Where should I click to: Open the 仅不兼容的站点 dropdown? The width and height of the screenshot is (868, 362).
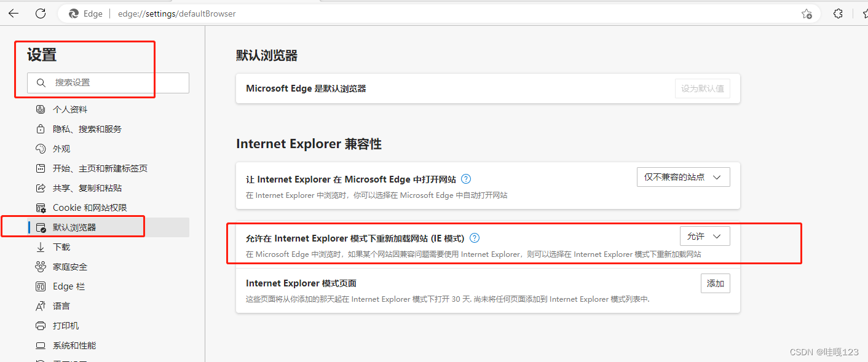(683, 176)
